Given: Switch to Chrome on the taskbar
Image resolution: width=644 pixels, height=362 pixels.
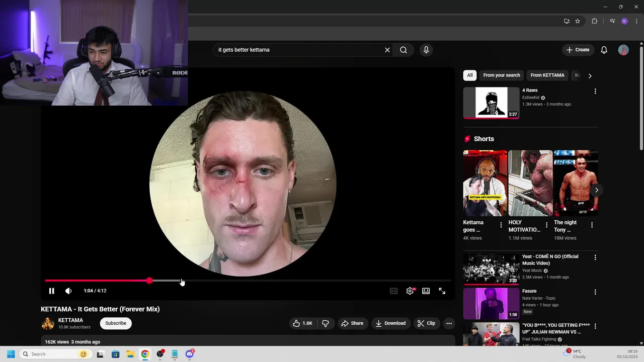Looking at the screenshot, I should (145, 354).
